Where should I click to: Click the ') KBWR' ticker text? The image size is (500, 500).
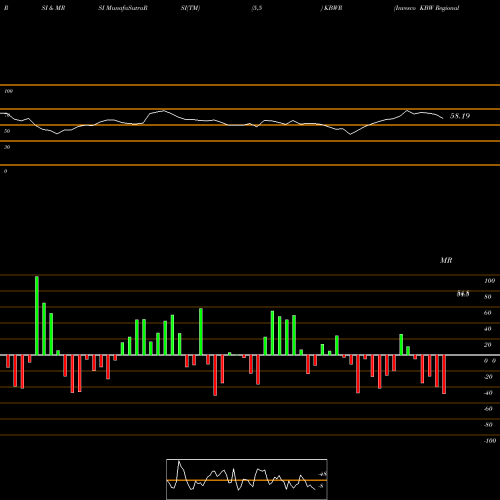(331, 8)
